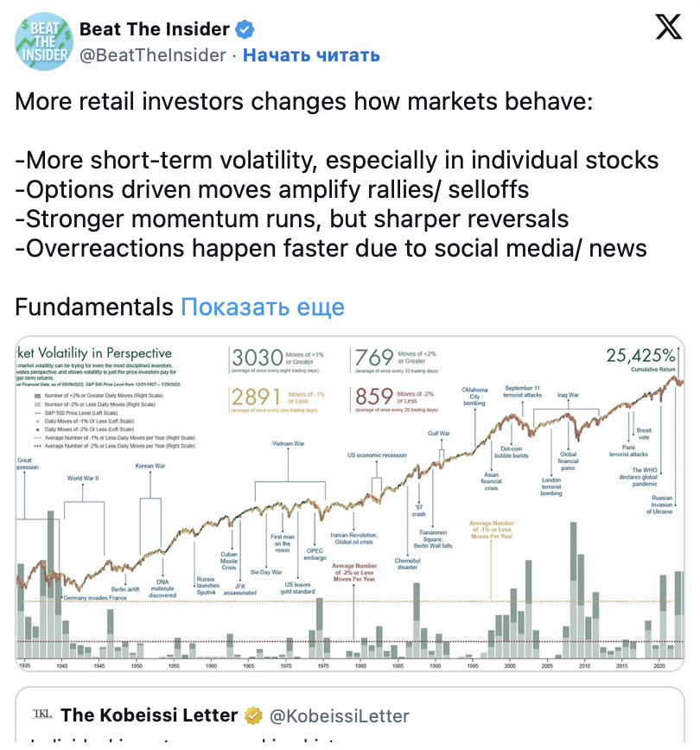Click the blue verified badge
700x750 pixels.
coord(245,29)
